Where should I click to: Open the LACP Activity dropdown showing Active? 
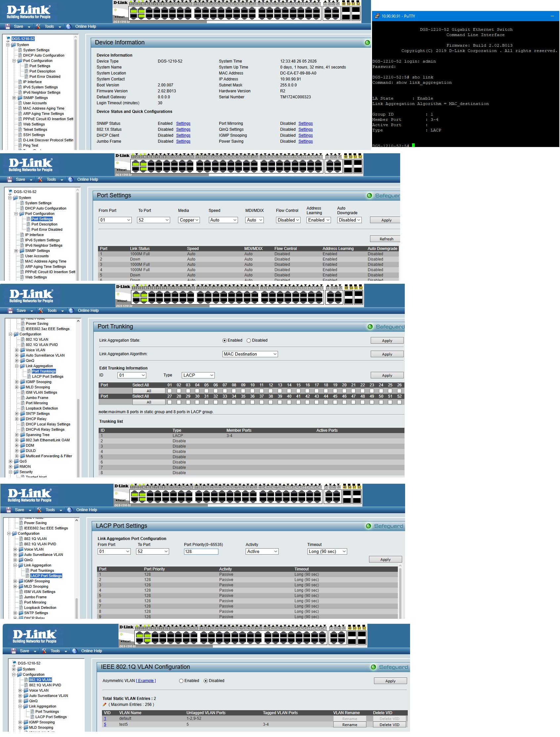[262, 552]
